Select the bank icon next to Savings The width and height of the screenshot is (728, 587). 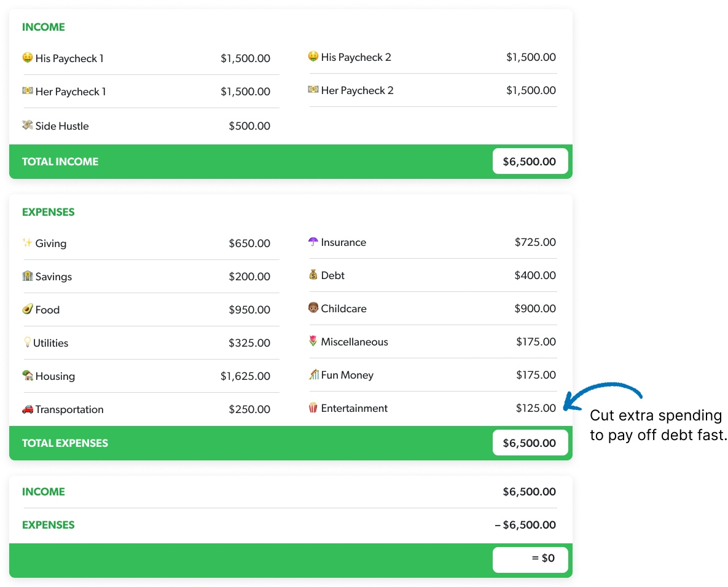[x=28, y=276]
